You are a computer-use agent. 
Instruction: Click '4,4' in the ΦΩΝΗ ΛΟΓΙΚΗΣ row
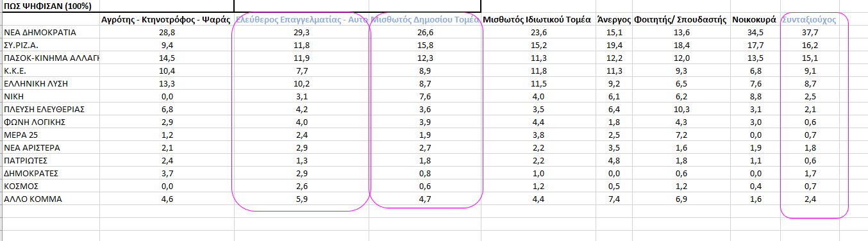[x=539, y=122]
